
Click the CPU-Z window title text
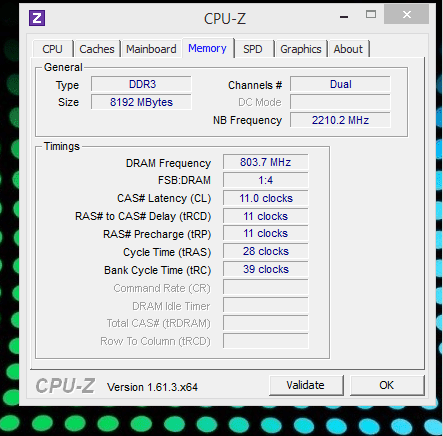click(x=225, y=19)
